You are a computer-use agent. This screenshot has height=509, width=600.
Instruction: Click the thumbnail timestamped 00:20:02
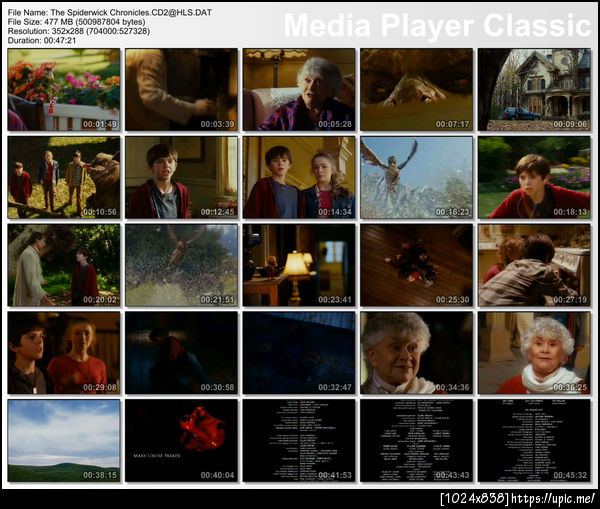click(64, 265)
